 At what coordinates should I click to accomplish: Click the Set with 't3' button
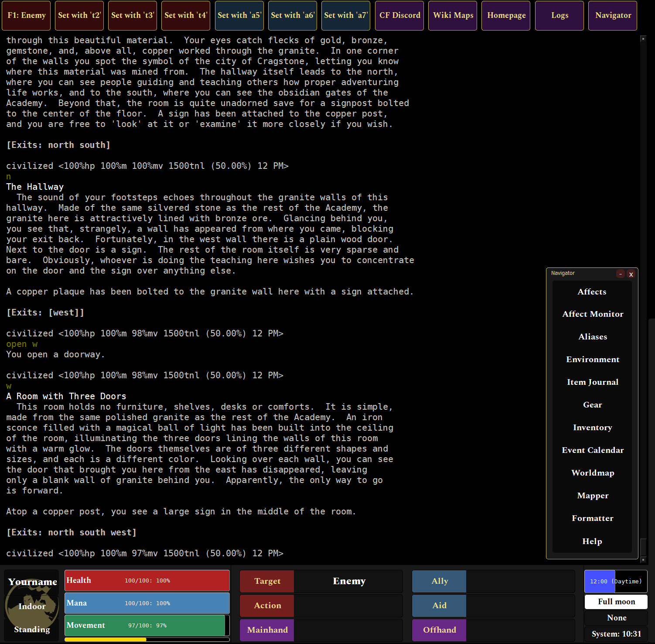point(132,15)
